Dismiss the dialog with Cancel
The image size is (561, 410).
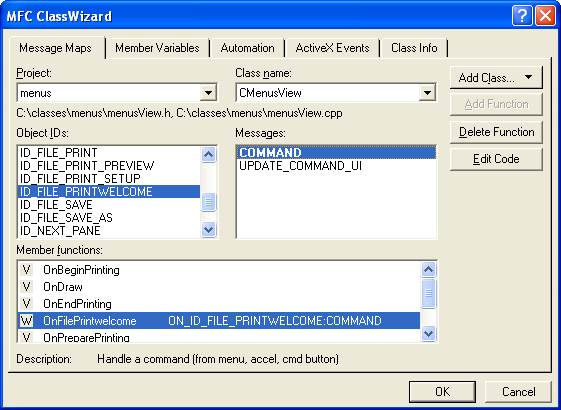click(x=518, y=391)
